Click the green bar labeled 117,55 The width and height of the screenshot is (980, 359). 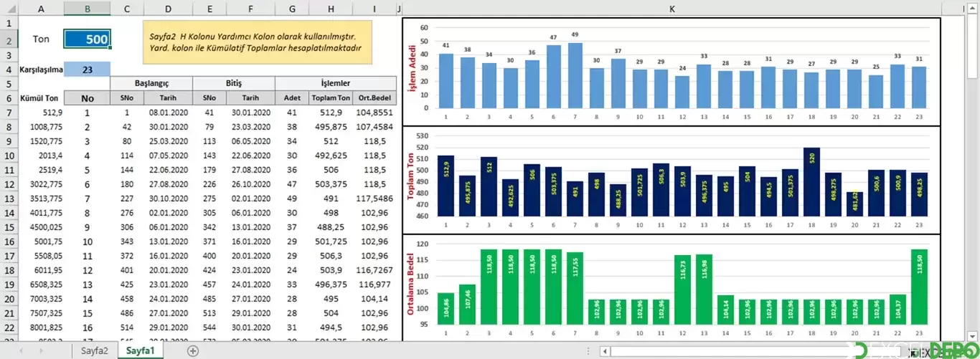pos(575,289)
